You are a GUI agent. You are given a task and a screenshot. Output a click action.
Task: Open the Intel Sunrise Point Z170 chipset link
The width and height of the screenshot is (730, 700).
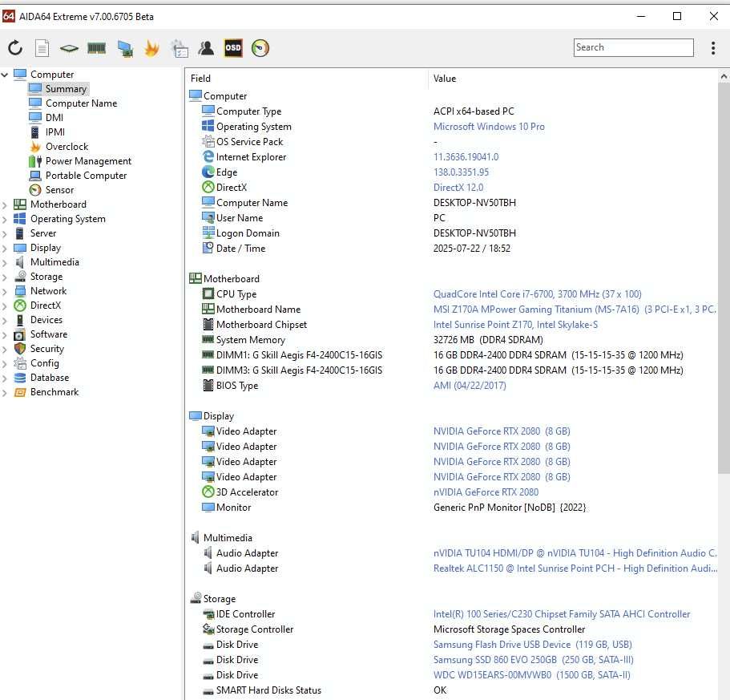coord(515,325)
